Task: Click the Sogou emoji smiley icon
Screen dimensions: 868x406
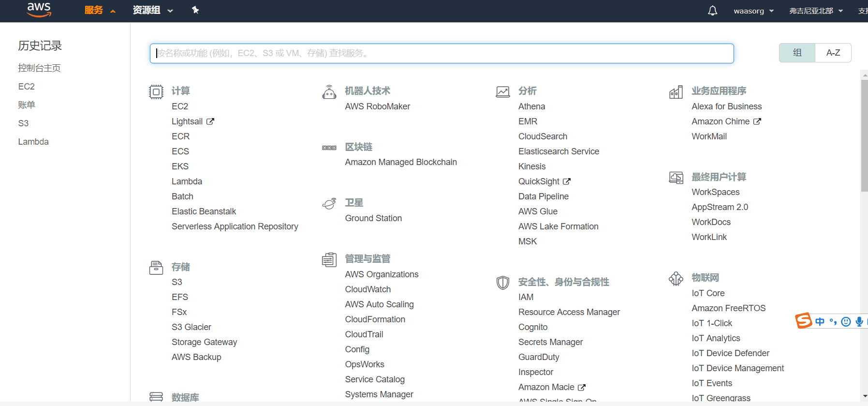Action: pos(846,322)
